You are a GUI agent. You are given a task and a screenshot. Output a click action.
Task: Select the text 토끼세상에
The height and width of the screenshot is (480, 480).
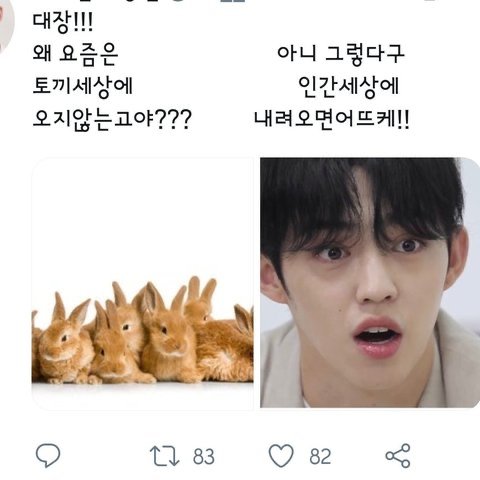(x=83, y=87)
